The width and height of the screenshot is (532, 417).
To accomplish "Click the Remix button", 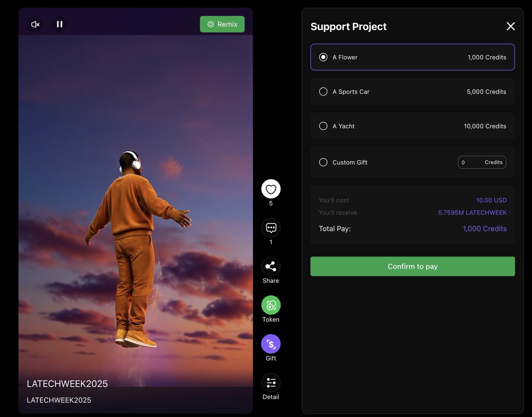I will pos(222,24).
